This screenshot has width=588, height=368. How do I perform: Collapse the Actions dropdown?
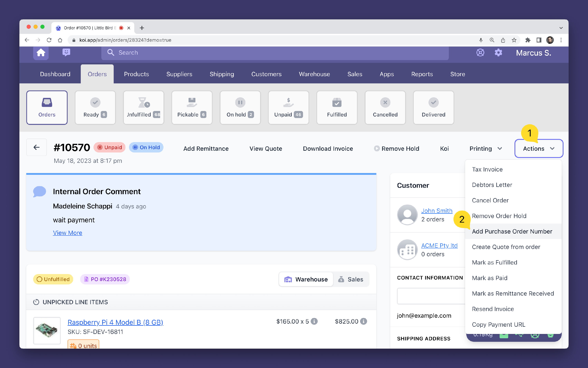pos(539,148)
